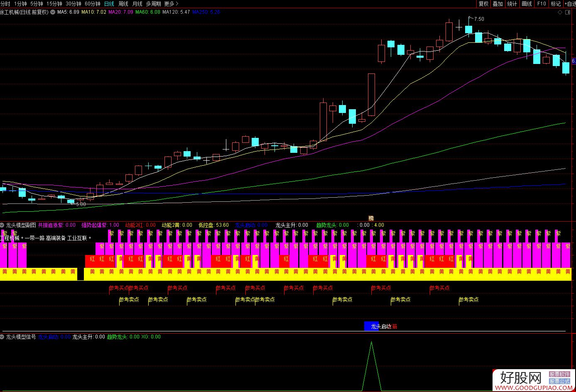
Task: Click the MA10: 7.02 label
Action: pyautogui.click(x=94, y=12)
